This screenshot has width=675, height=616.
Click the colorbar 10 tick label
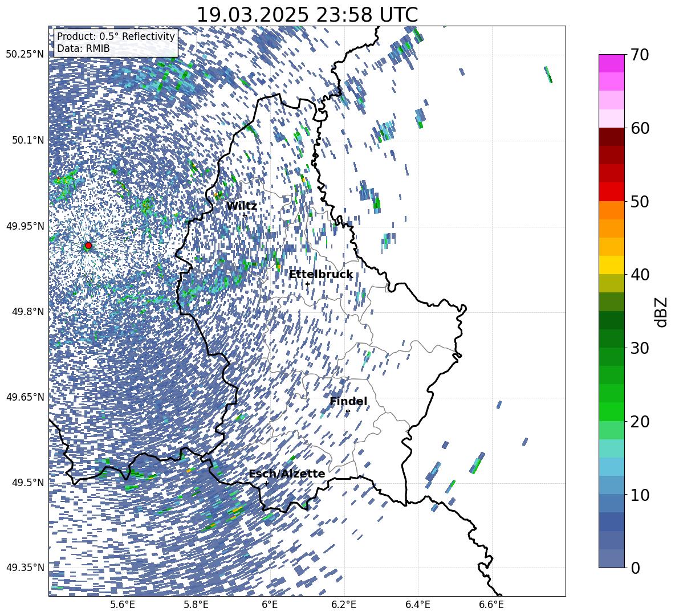(x=640, y=495)
